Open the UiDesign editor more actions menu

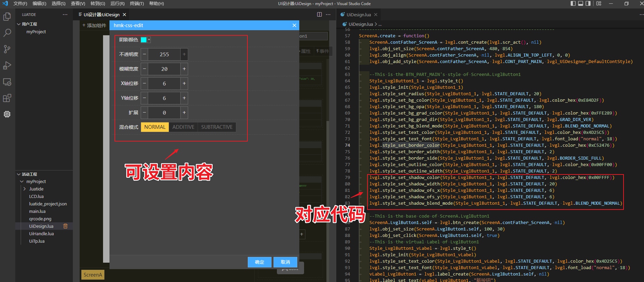[x=328, y=15]
